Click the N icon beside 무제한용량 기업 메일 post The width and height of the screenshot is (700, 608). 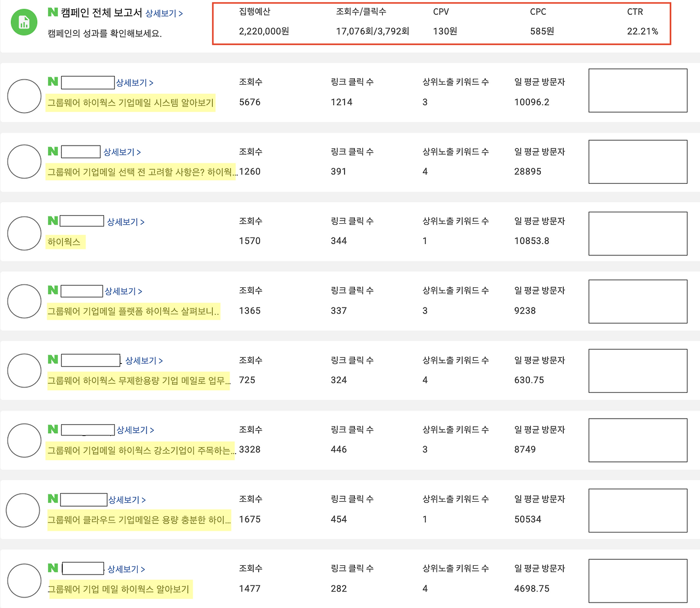pos(53,360)
